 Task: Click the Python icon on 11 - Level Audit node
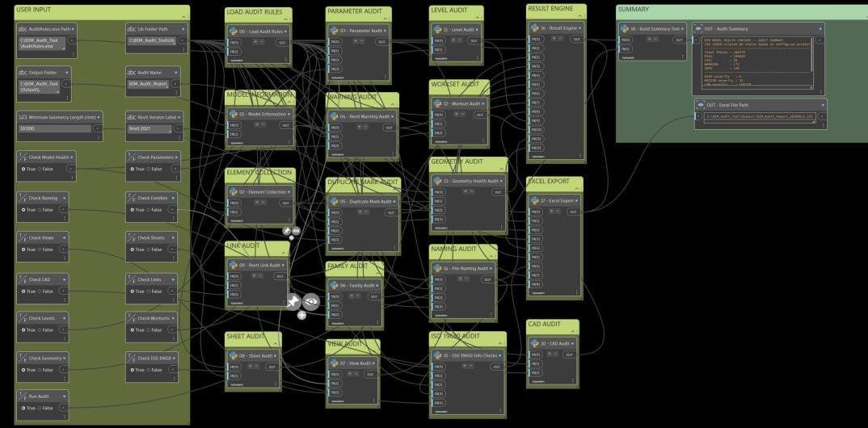click(437, 29)
